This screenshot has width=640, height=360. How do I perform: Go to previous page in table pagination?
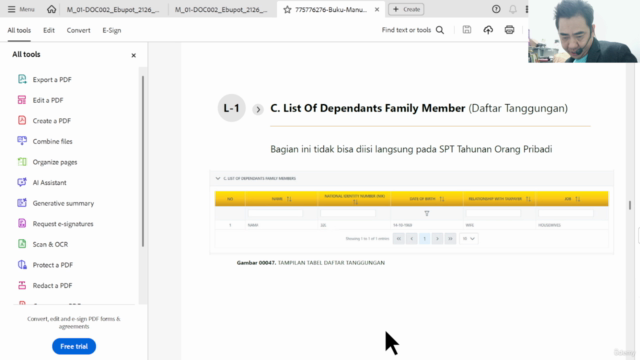411,239
